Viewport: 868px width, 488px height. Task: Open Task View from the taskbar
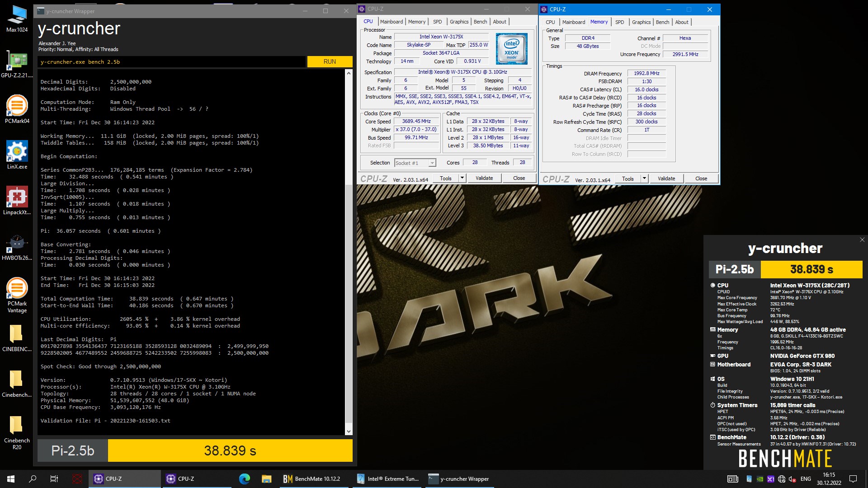pos(54,479)
